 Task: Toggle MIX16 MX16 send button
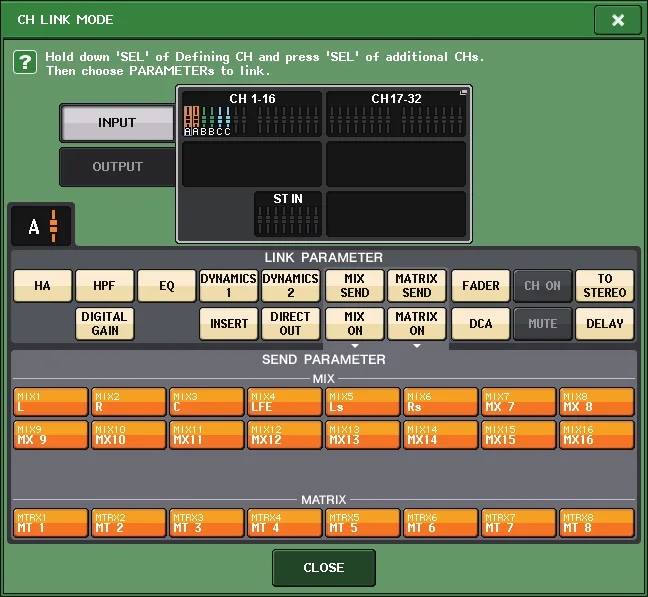597,435
